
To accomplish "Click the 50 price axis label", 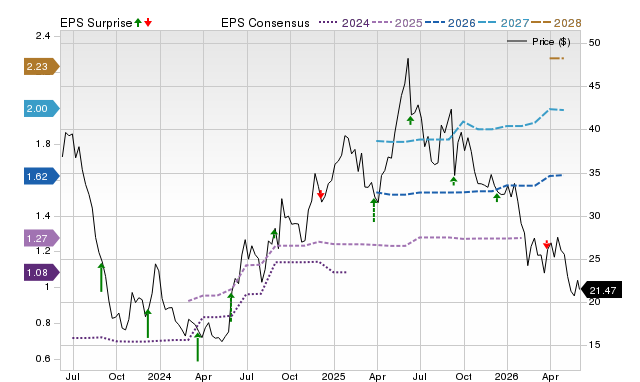I will 594,42.
